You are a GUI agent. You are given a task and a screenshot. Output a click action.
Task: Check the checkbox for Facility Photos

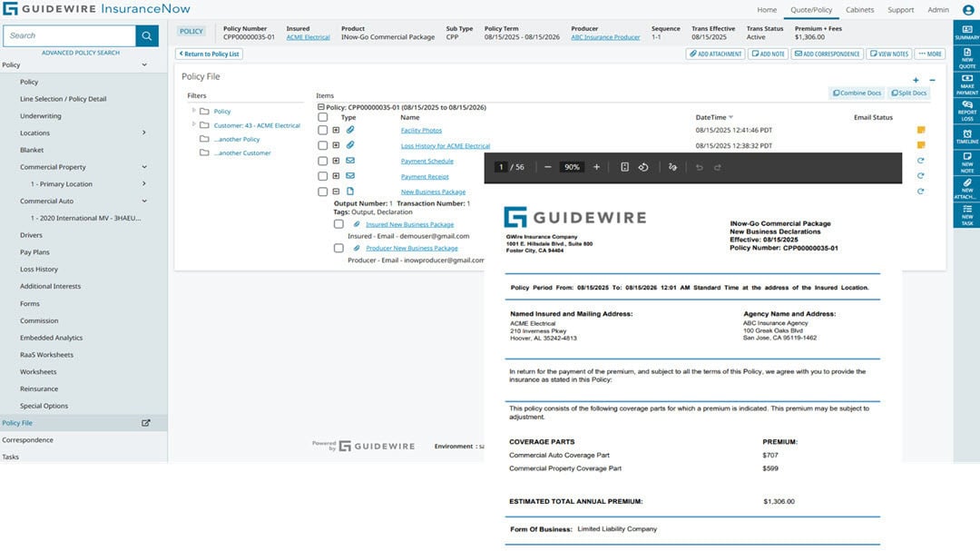[x=323, y=130]
